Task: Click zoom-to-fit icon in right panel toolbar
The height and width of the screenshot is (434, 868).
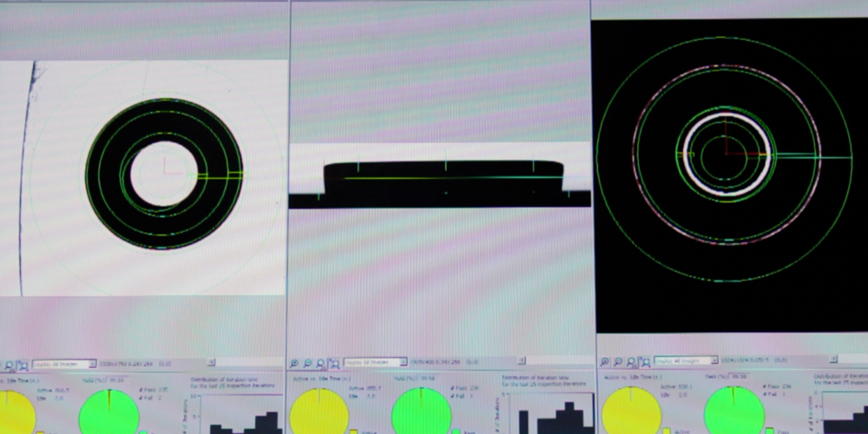Action: pos(644,360)
